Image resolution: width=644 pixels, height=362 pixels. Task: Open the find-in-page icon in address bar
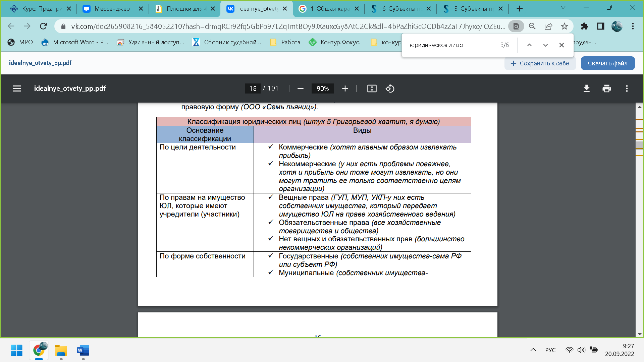pyautogui.click(x=516, y=26)
